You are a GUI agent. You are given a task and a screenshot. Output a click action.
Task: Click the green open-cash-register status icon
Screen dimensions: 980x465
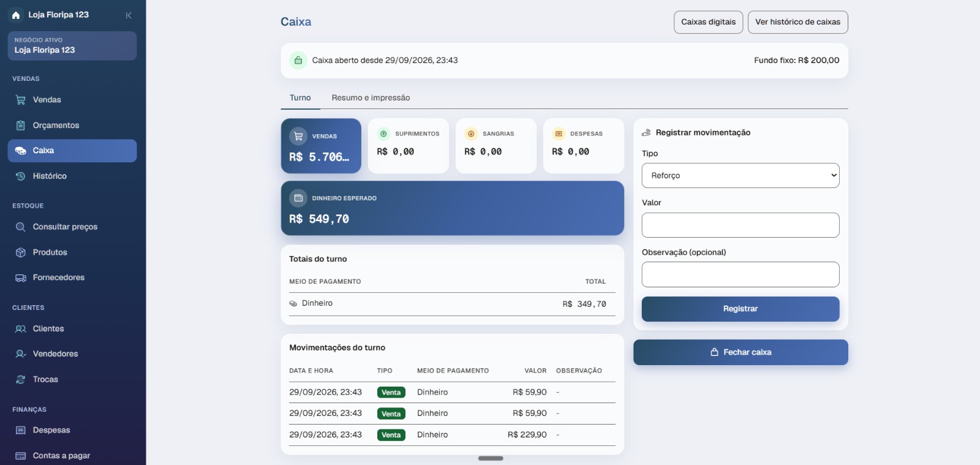(298, 61)
